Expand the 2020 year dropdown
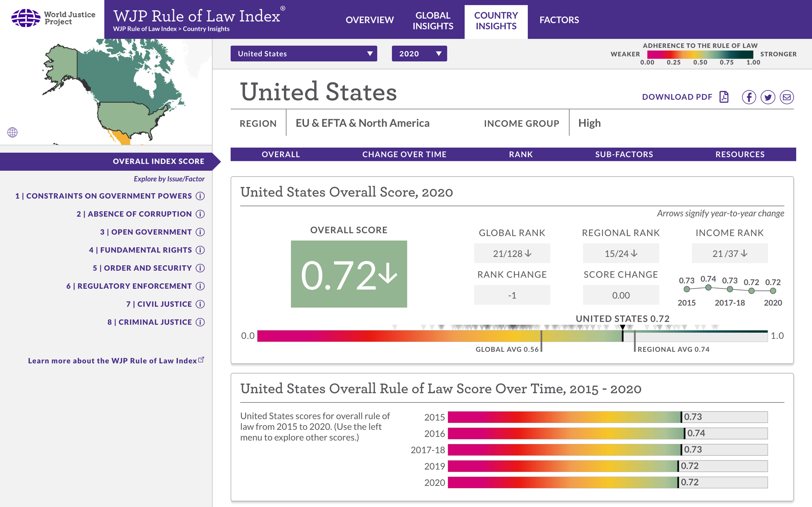The width and height of the screenshot is (812, 507). (419, 53)
